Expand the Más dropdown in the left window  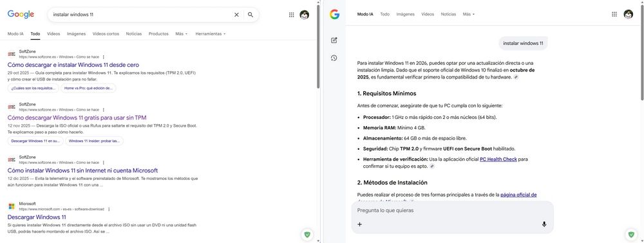click(181, 34)
